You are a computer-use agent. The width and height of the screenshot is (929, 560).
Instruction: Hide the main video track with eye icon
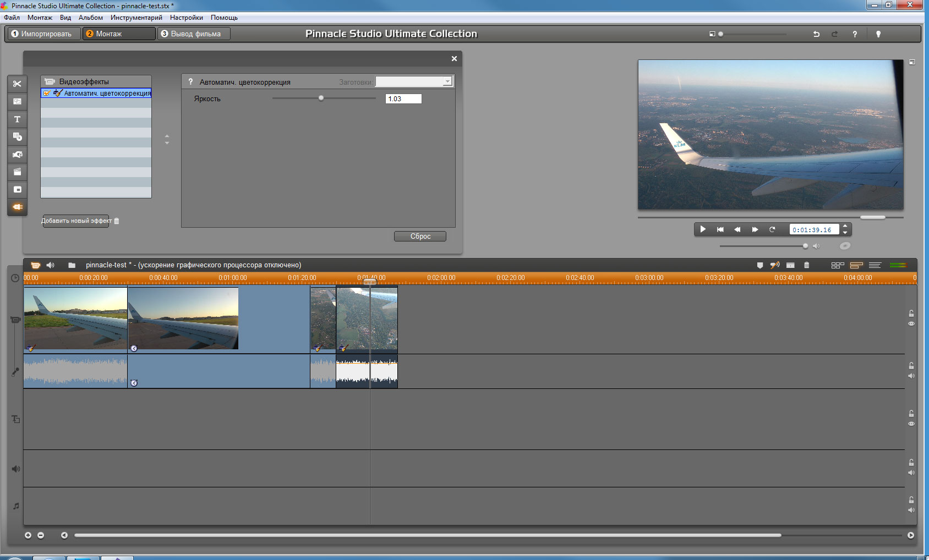pyautogui.click(x=911, y=324)
